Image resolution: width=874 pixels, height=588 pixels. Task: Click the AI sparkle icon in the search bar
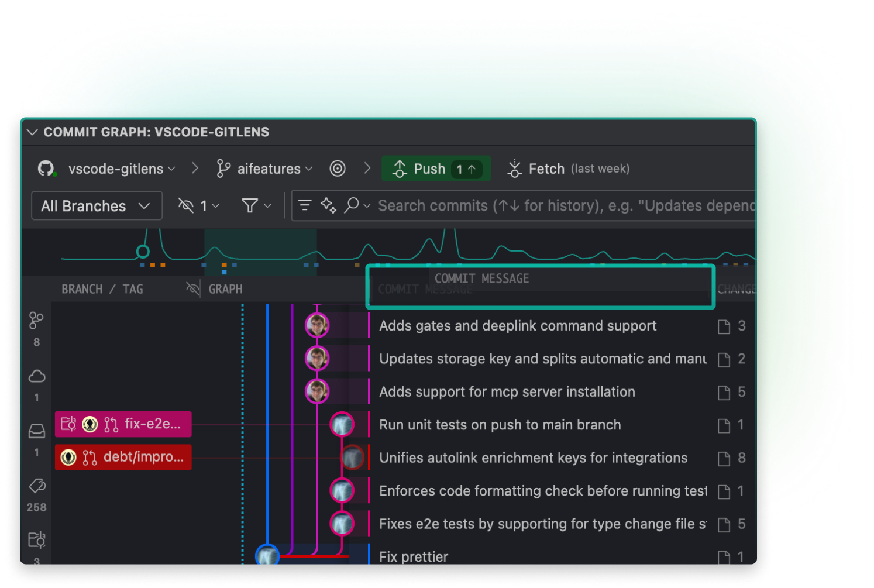coord(328,206)
